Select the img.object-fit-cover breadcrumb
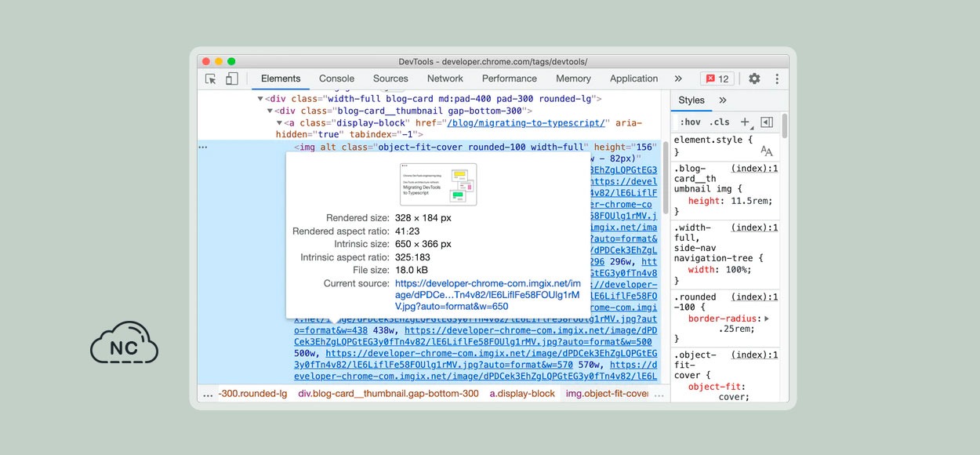 click(608, 394)
